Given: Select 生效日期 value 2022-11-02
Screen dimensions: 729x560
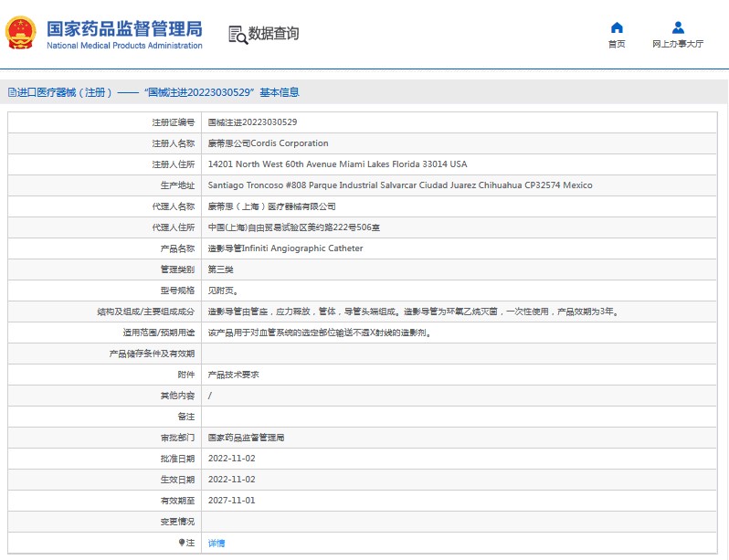Looking at the screenshot, I should click(231, 480).
